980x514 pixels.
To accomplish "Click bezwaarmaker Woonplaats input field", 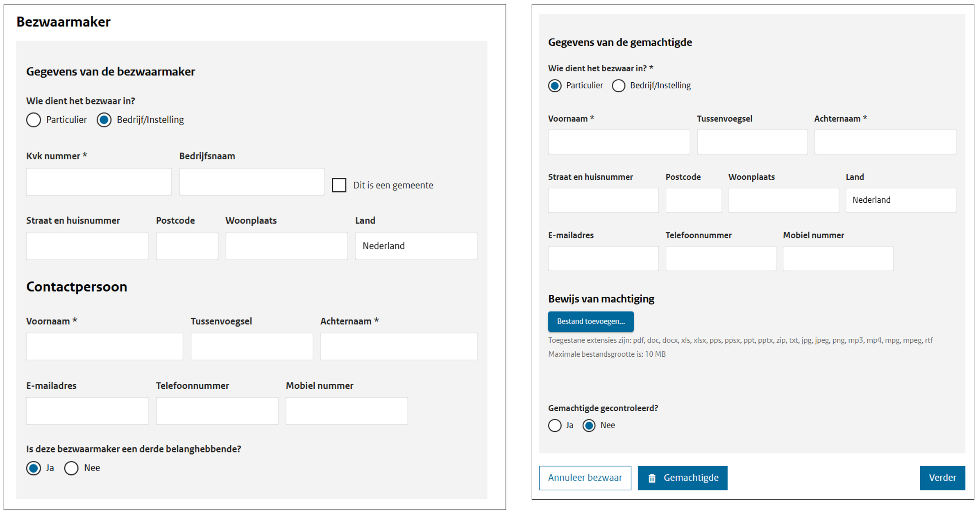I will click(286, 246).
